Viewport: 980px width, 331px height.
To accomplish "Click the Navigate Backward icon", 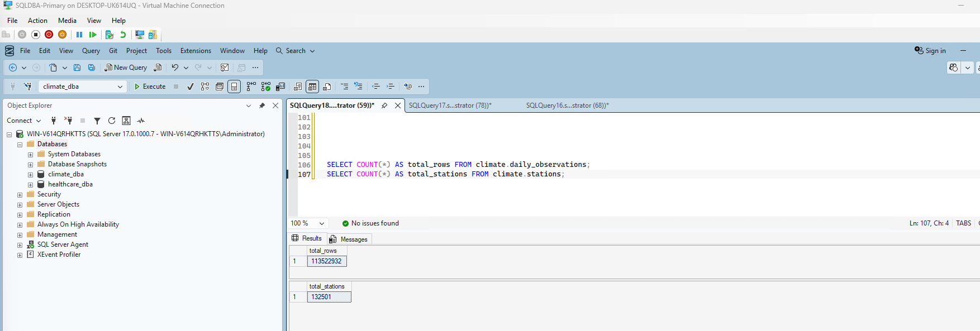I will [13, 68].
